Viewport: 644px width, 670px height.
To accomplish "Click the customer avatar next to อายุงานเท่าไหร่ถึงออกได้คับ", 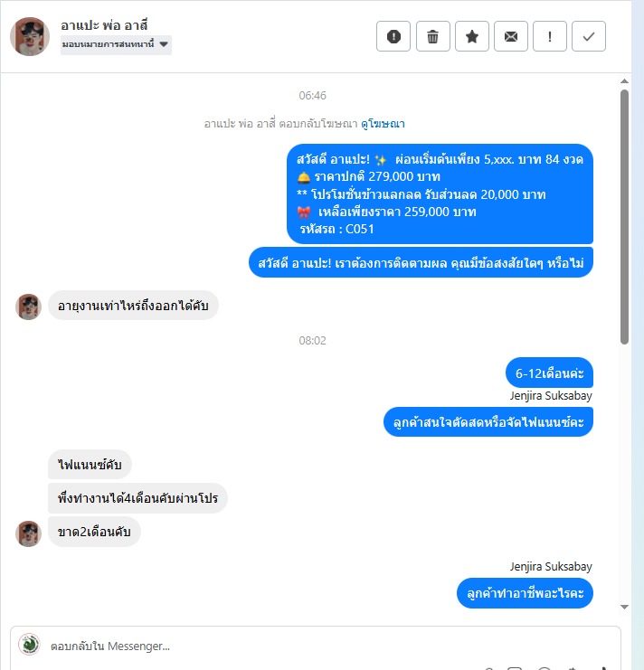I will 28,307.
